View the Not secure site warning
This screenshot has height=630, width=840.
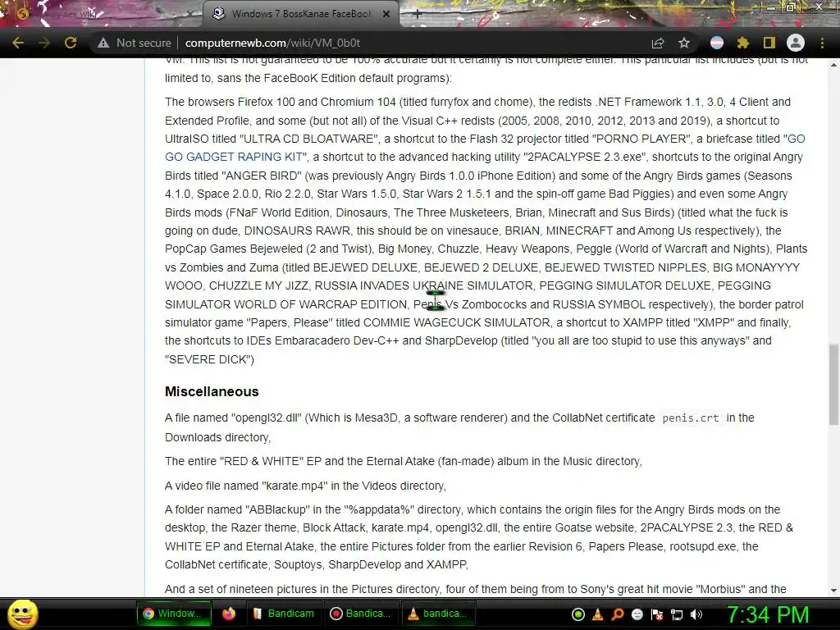click(x=135, y=43)
